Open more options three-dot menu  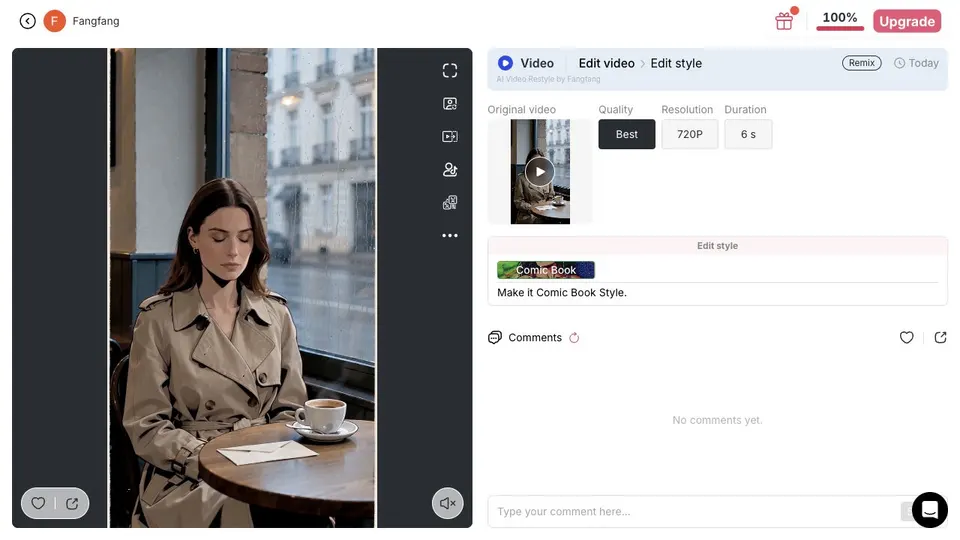tap(450, 236)
